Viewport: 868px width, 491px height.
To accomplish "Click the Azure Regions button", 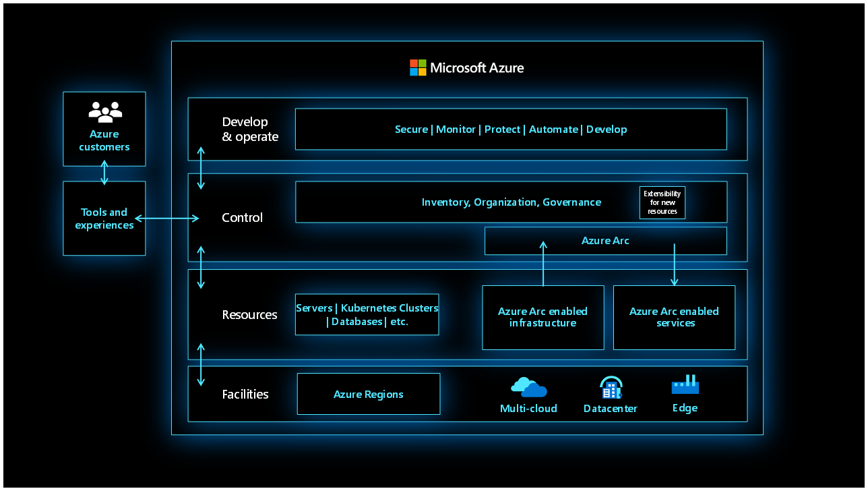I will 368,394.
